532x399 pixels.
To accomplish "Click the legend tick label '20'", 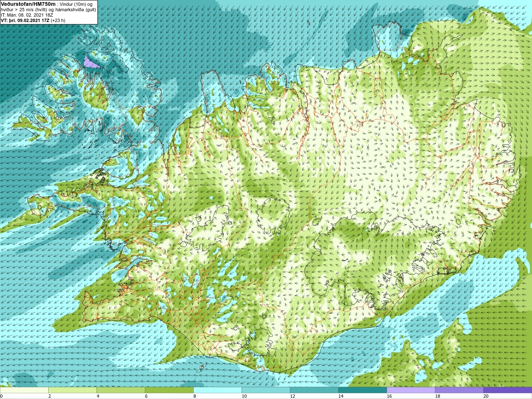I will 486,396.
